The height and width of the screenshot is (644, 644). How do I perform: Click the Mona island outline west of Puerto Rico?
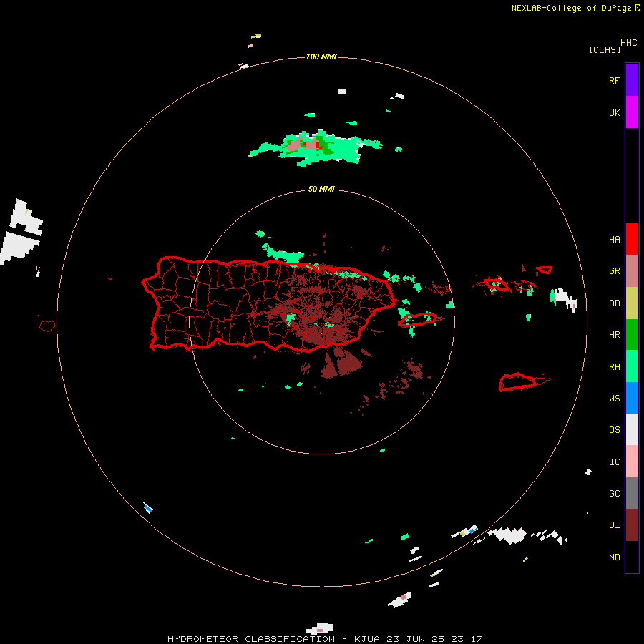point(47,326)
